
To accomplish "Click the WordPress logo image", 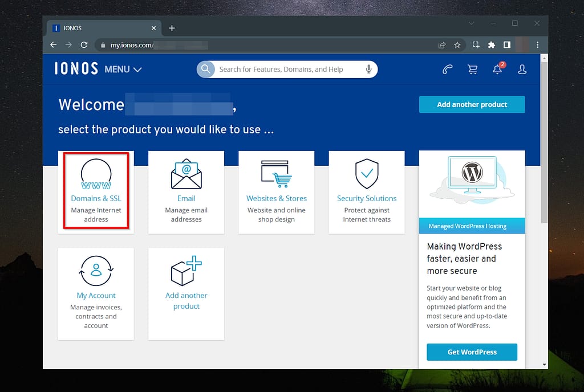I will click(x=472, y=173).
